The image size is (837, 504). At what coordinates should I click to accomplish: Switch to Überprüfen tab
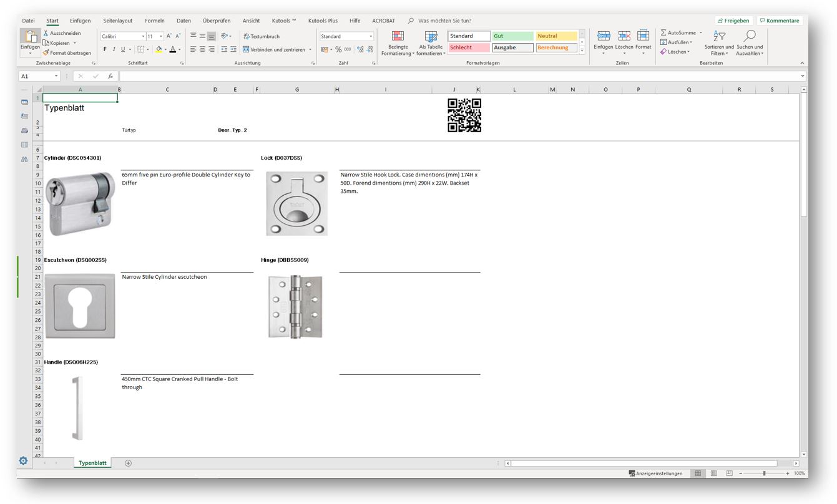[x=216, y=21]
